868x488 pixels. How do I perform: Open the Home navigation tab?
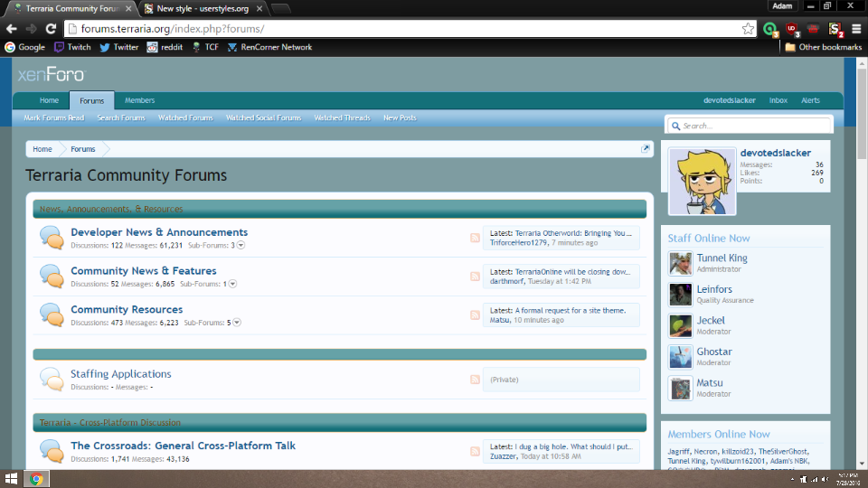(49, 100)
